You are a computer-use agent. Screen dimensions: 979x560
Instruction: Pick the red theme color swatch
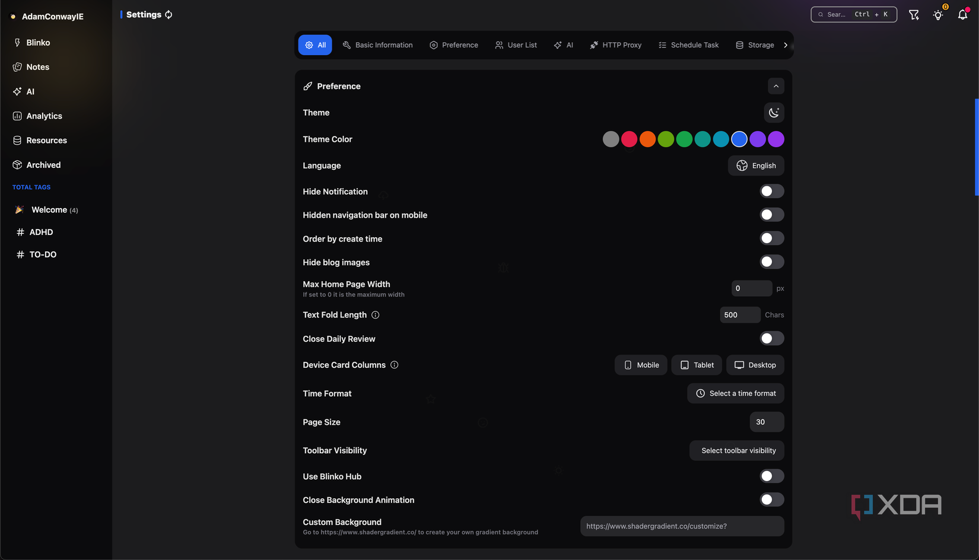click(629, 139)
